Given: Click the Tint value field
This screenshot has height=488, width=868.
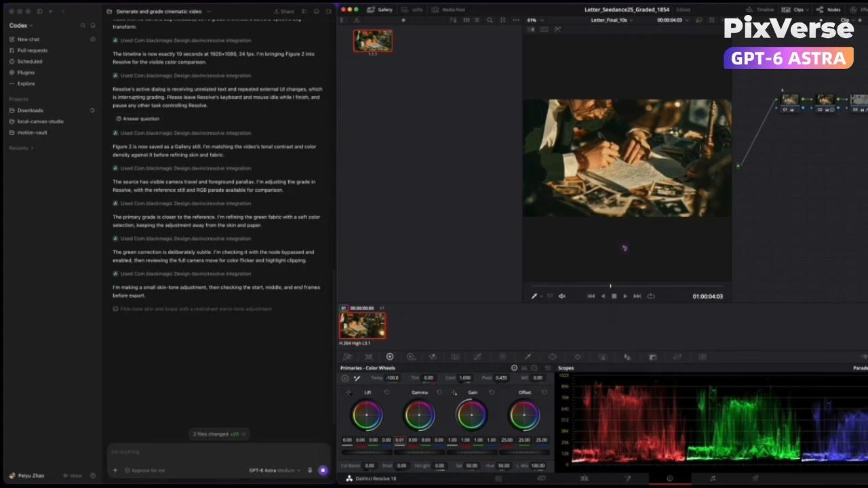Looking at the screenshot, I should pyautogui.click(x=428, y=378).
